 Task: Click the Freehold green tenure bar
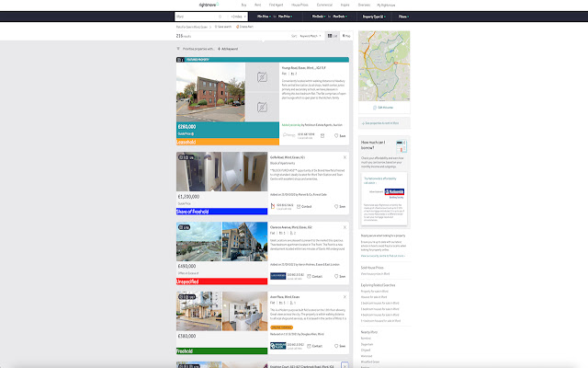pyautogui.click(x=221, y=351)
